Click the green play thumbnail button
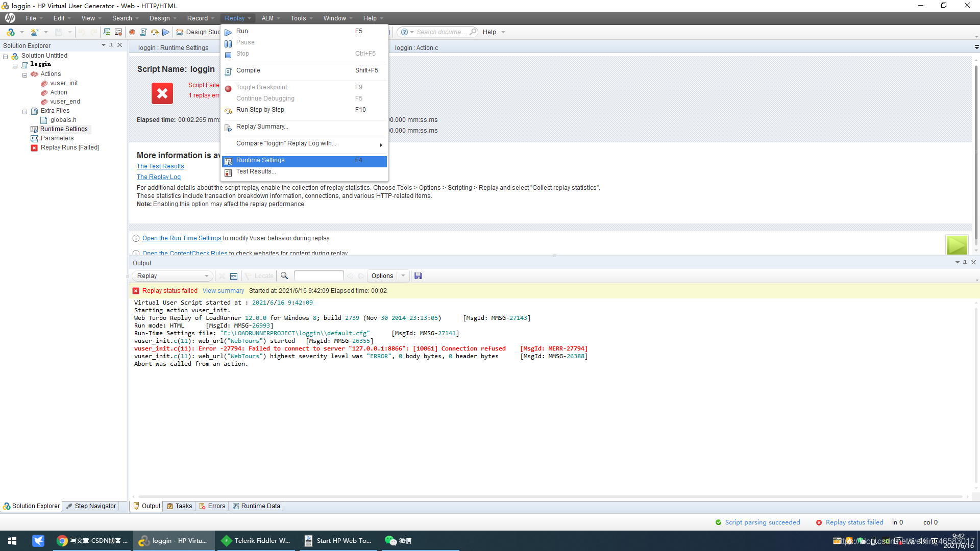This screenshot has width=980, height=551. [957, 245]
